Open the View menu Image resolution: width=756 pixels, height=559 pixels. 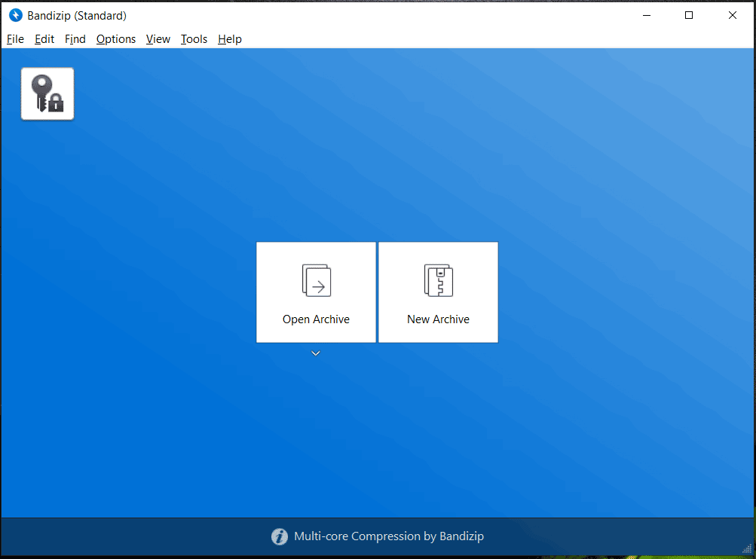tap(158, 39)
